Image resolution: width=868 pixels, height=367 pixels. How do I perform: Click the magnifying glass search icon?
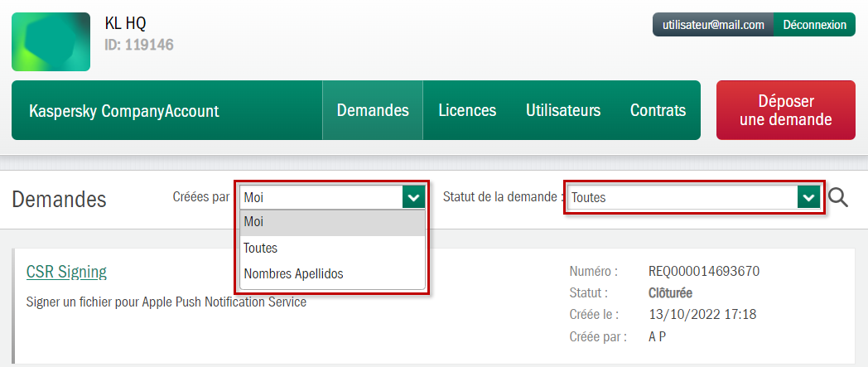click(x=838, y=197)
